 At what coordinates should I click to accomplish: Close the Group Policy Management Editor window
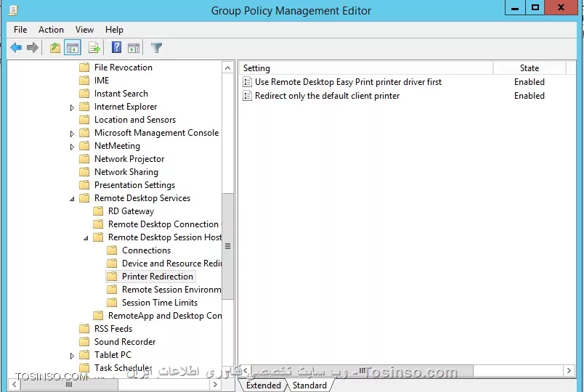point(561,7)
